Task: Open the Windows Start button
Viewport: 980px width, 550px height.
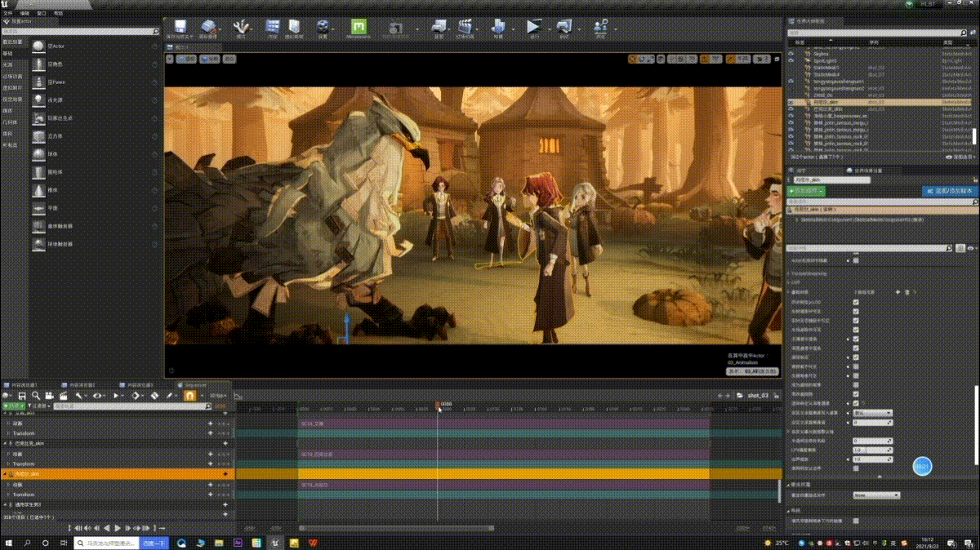Action: (8, 543)
